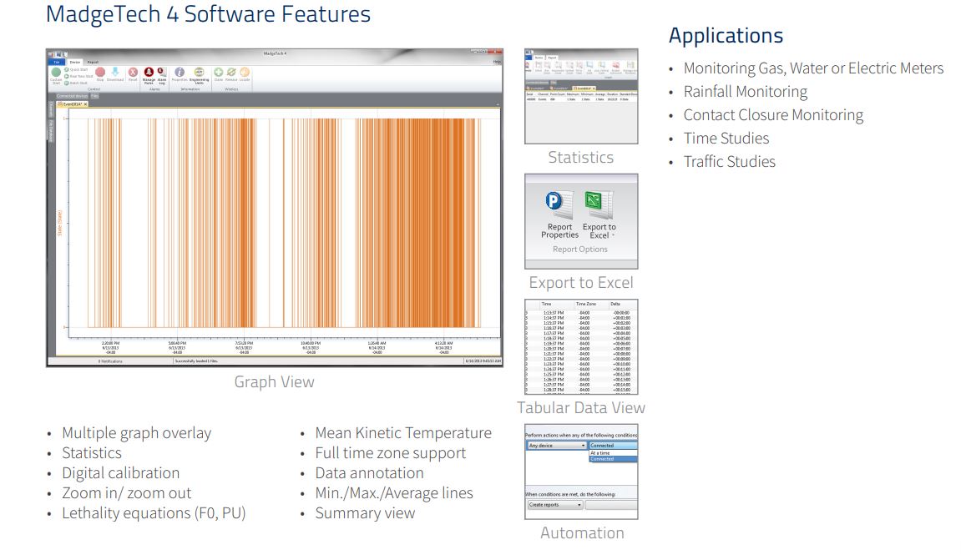The width and height of the screenshot is (961, 560).
Task: Click the Reset X icon
Action: [133, 73]
